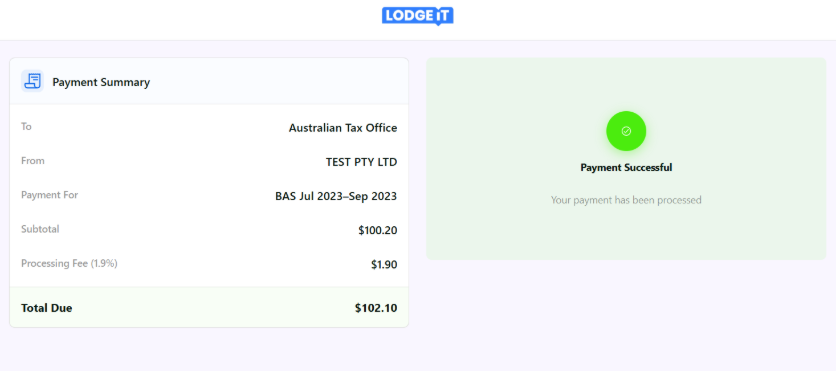Click the 'To' label
The image size is (837, 372).
[26, 126]
